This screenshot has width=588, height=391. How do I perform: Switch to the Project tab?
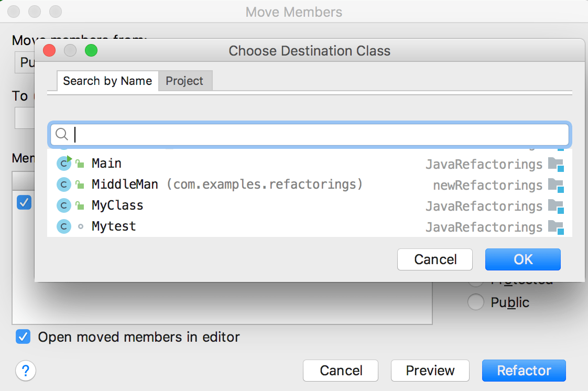(x=184, y=81)
